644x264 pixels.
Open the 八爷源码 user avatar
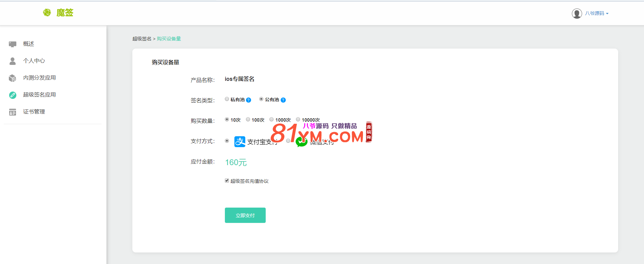[x=577, y=14]
